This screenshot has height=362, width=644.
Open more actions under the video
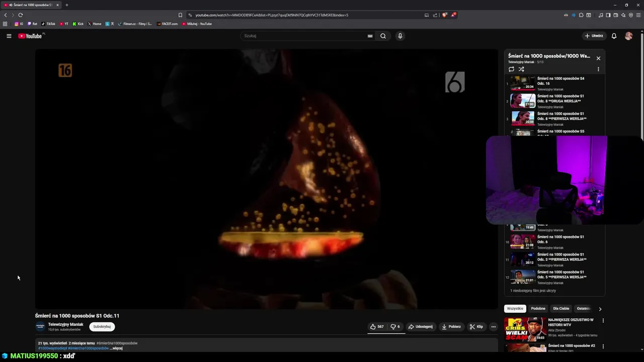tap(493, 326)
